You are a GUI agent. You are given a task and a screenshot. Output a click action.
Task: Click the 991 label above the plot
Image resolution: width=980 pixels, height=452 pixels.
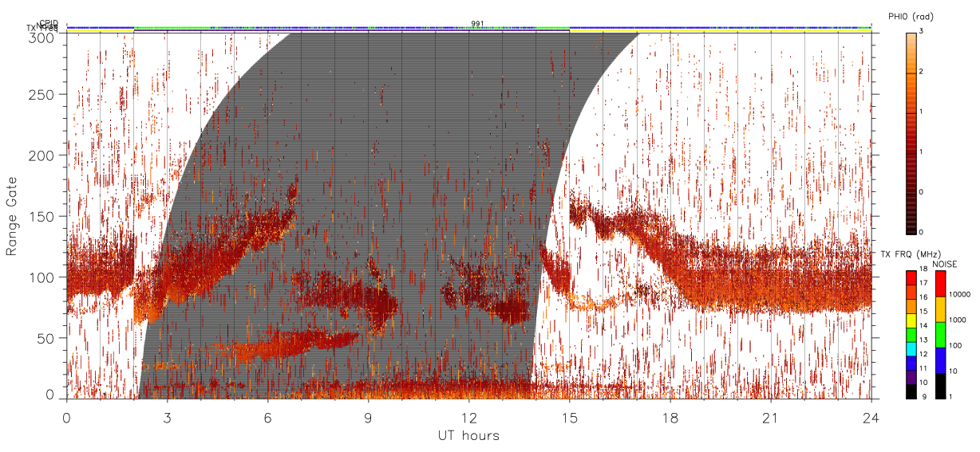[x=477, y=24]
